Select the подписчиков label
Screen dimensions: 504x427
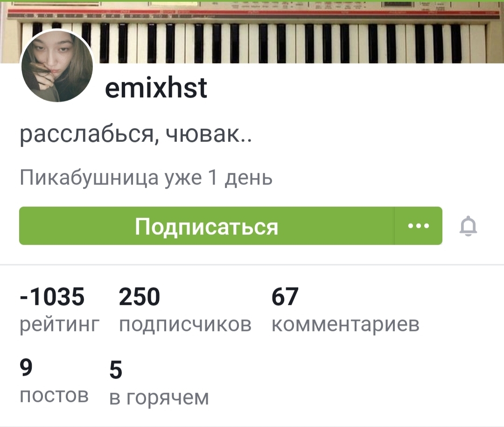click(185, 324)
